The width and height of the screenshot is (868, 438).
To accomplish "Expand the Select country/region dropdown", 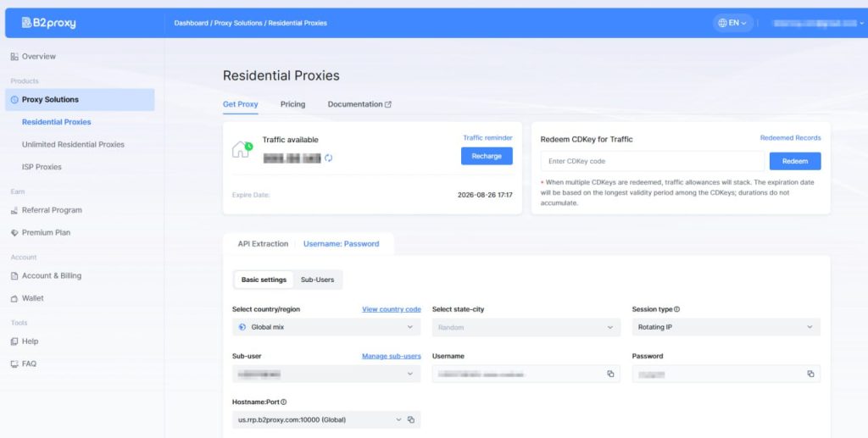I will pos(325,327).
